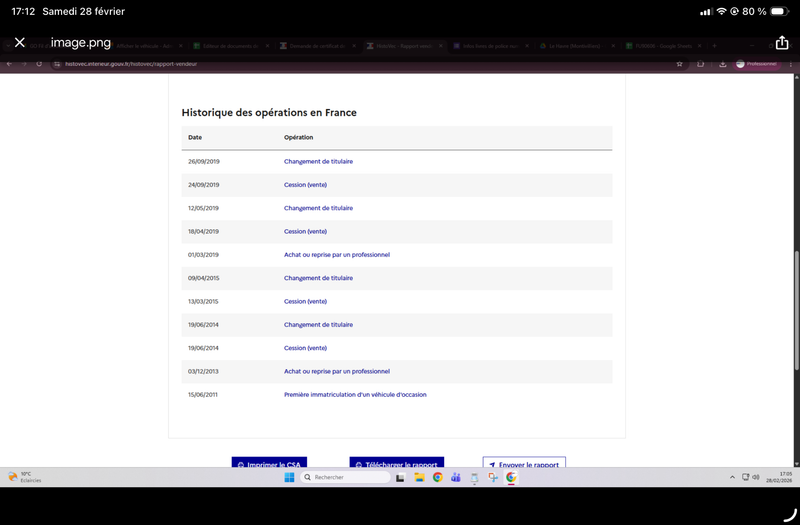800x525 pixels.
Task: Show hidden system tray icons
Action: (x=733, y=477)
